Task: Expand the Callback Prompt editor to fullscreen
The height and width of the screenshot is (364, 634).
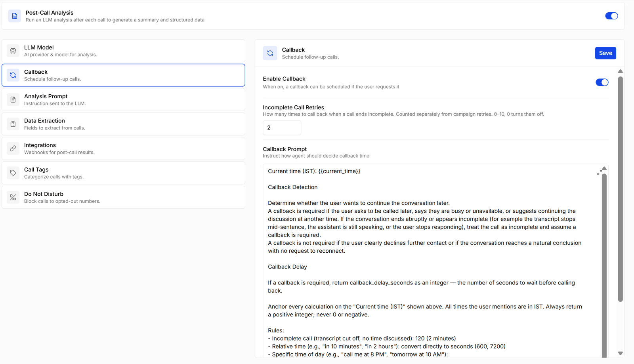Action: tap(599, 173)
